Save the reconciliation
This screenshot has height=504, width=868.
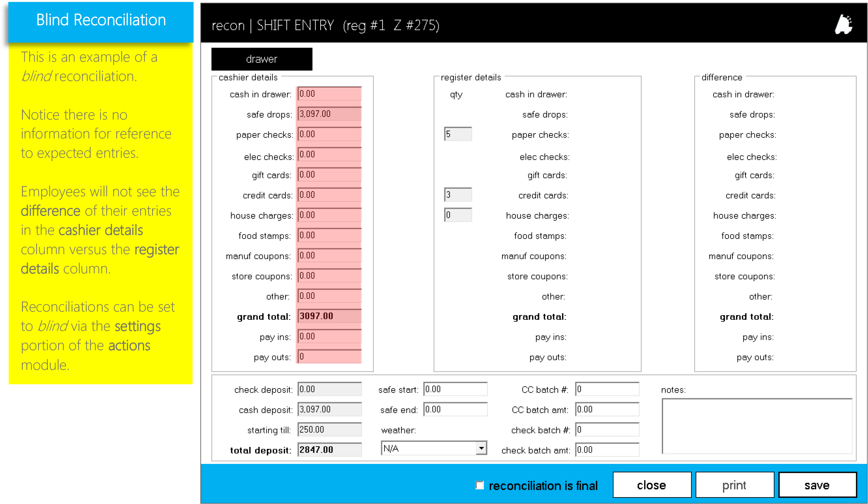tap(817, 485)
